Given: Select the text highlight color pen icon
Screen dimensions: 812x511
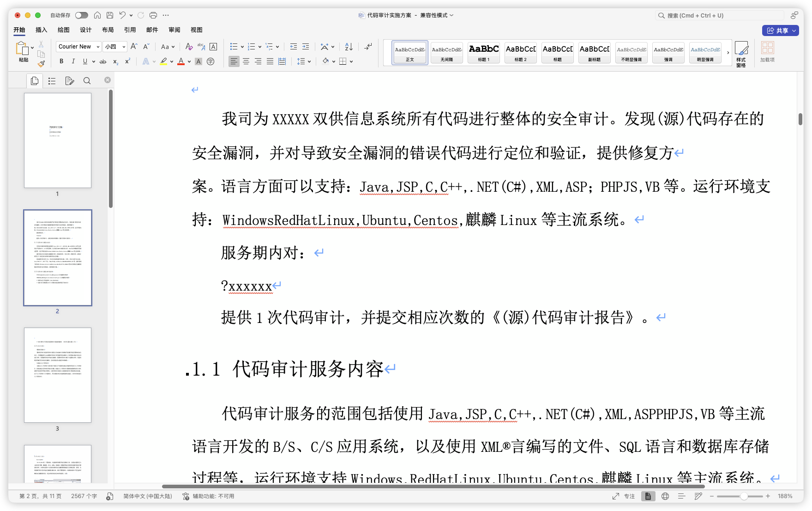Looking at the screenshot, I should (164, 61).
